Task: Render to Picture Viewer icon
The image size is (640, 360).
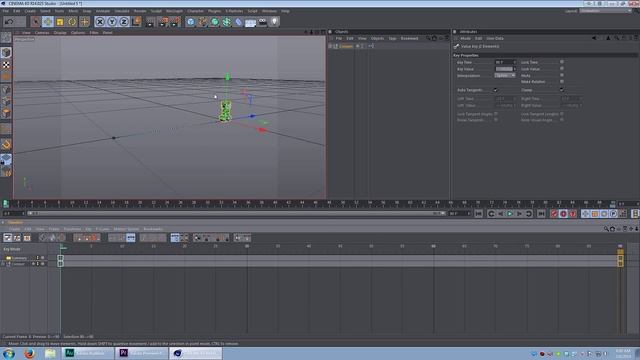Action: point(163,22)
